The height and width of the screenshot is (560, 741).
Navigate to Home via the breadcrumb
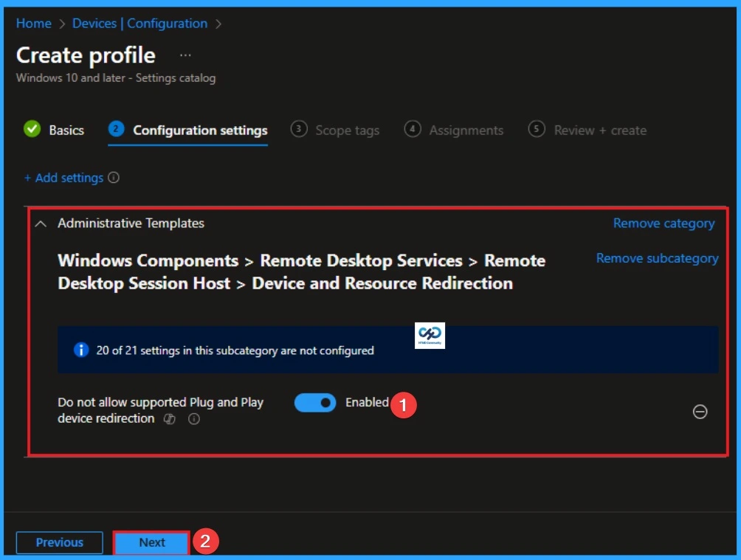33,23
